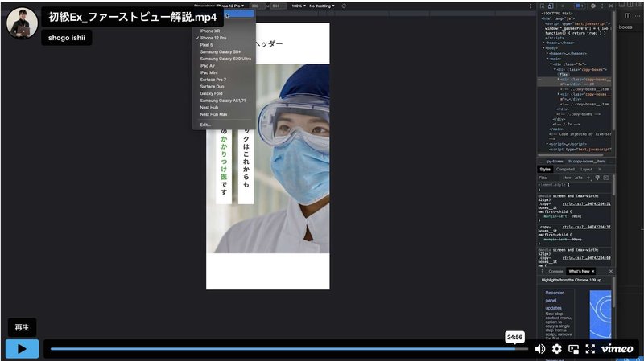Open the Dimensions device dropdown
The image size is (644, 361).
[x=219, y=6]
